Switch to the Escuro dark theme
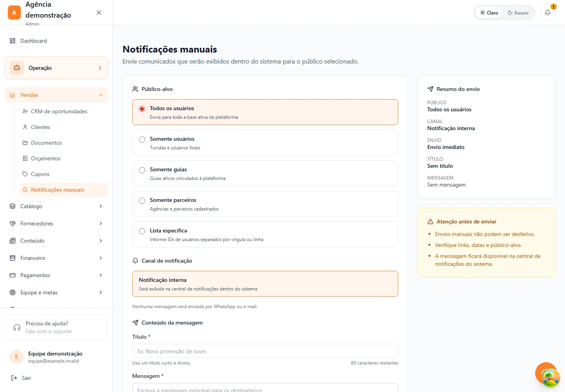565x392 pixels. tap(518, 13)
